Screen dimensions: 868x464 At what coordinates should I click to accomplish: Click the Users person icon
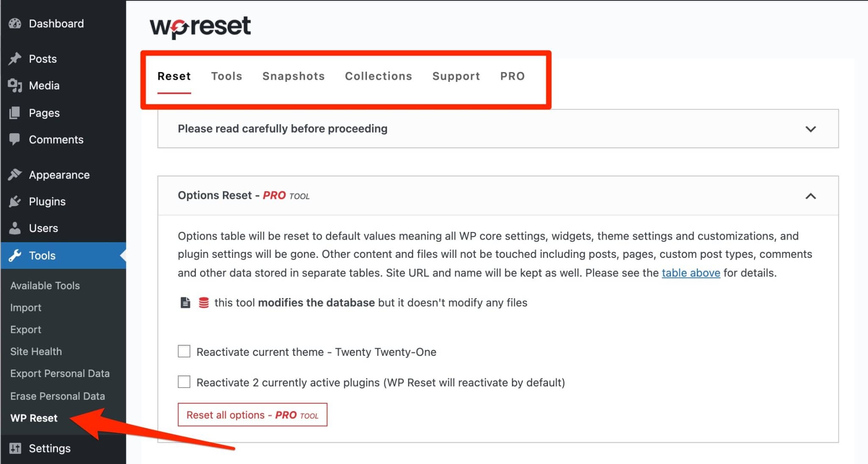coord(15,228)
